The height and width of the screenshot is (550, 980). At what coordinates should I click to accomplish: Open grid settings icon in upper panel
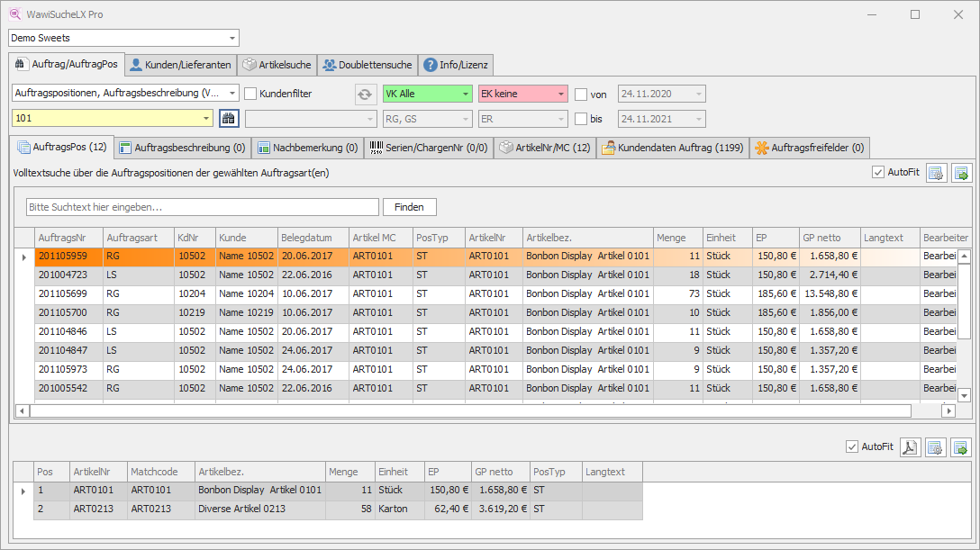(935, 173)
